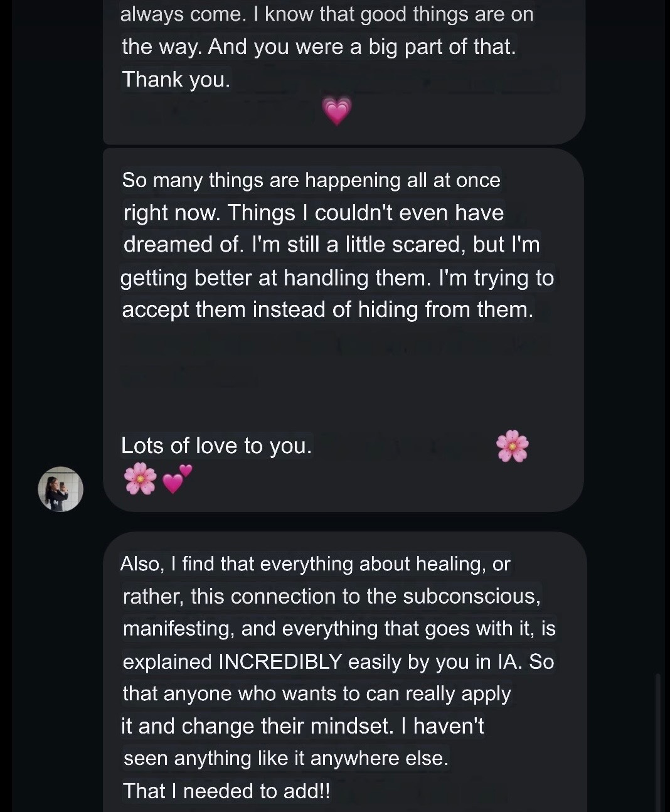Tap the text 'accept them instead of hiding from them.'
Image resolution: width=670 pixels, height=812 pixels.
pos(327,309)
